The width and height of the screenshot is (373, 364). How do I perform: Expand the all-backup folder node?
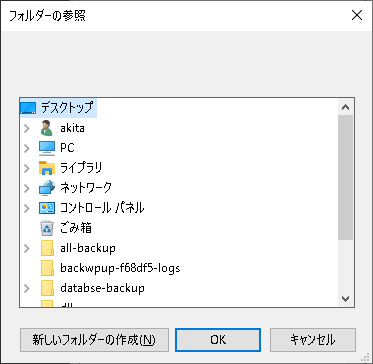pos(27,248)
